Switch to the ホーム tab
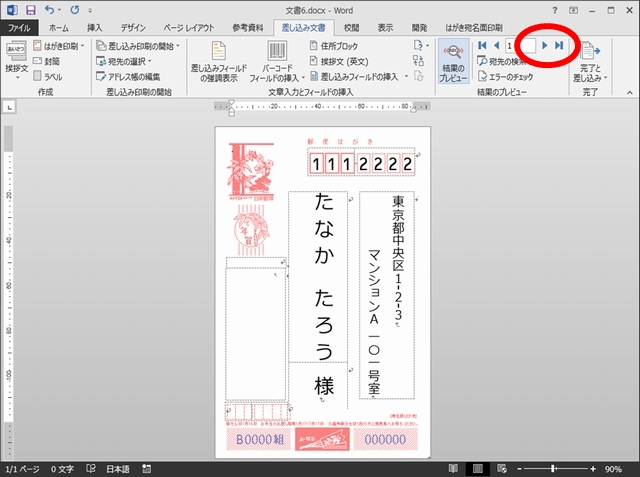Image resolution: width=640 pixels, height=477 pixels. [x=58, y=27]
